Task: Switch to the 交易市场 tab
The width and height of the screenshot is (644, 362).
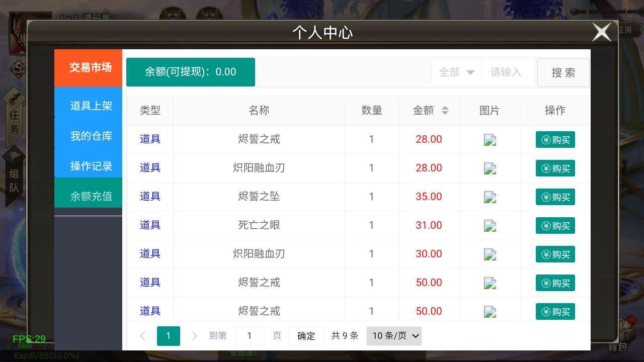Action: (x=90, y=68)
